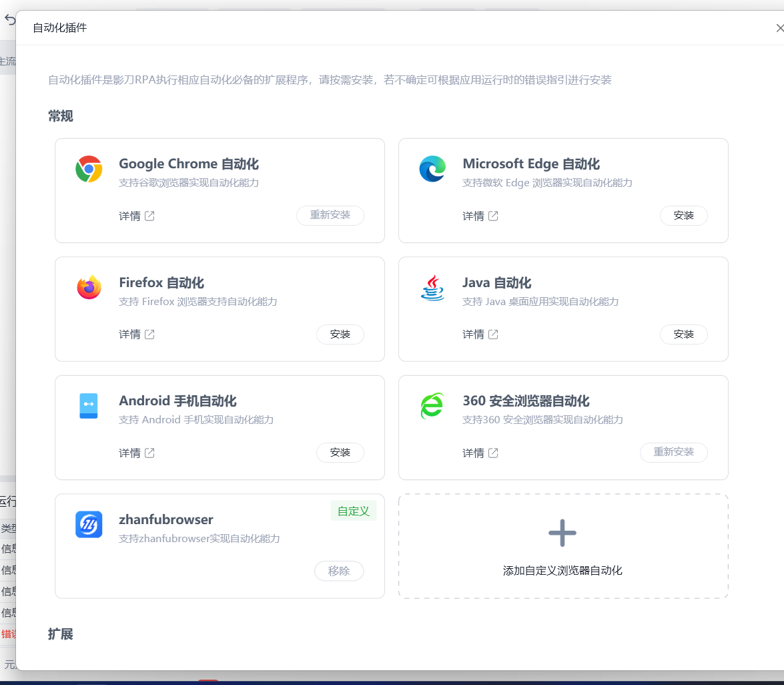
Task: Click the plus icon to add custom browser
Action: pyautogui.click(x=562, y=533)
